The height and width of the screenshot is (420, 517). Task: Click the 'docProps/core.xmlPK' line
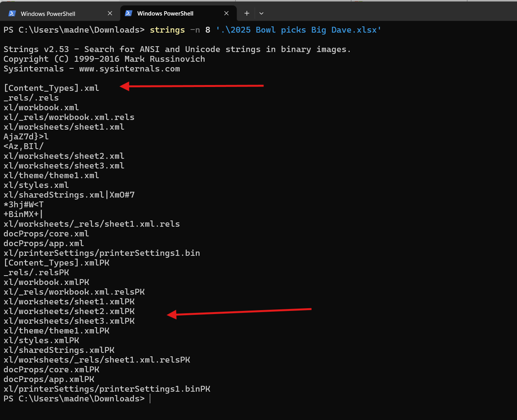pos(51,370)
